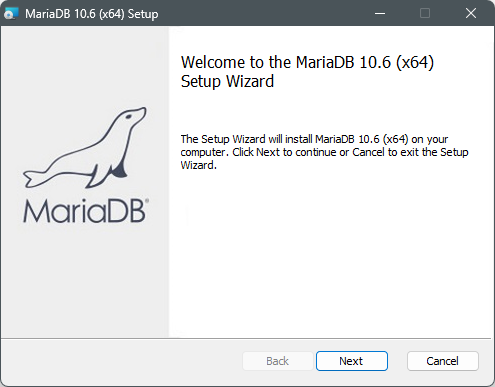Click the 'MariaDB 10.6 (x64) Setup' title text
The width and height of the screenshot is (495, 387).
92,14
